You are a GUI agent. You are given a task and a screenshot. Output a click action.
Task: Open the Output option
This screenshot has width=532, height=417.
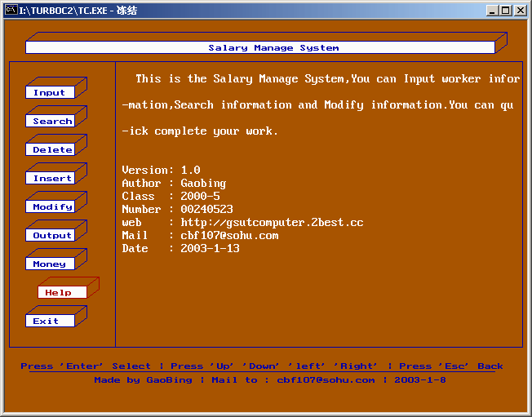pyautogui.click(x=52, y=235)
